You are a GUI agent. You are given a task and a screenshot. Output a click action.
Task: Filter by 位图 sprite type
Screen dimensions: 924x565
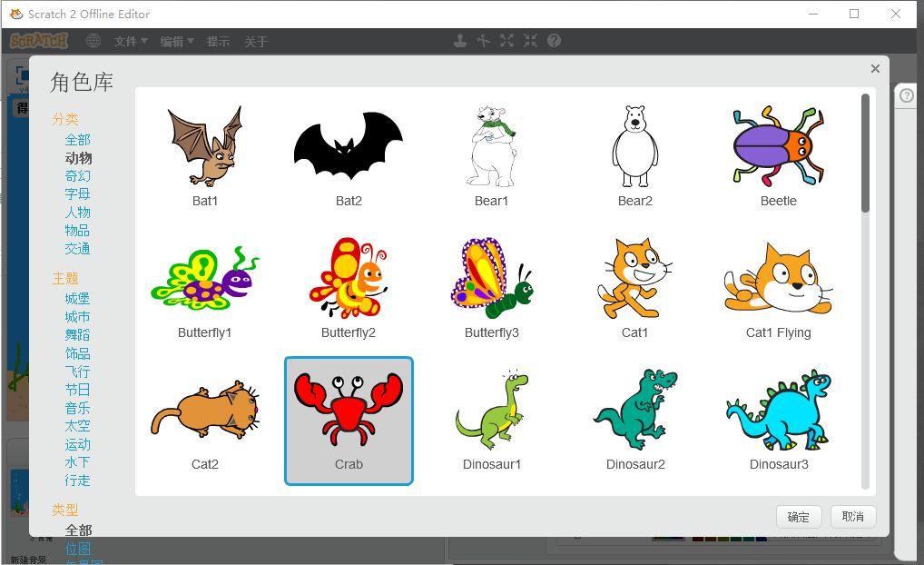(x=78, y=549)
